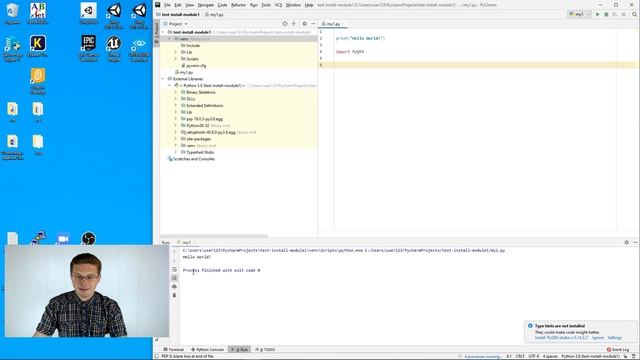Screen dimensions: 640x360
Task: Expand Extended Definitions node
Action: point(176,105)
